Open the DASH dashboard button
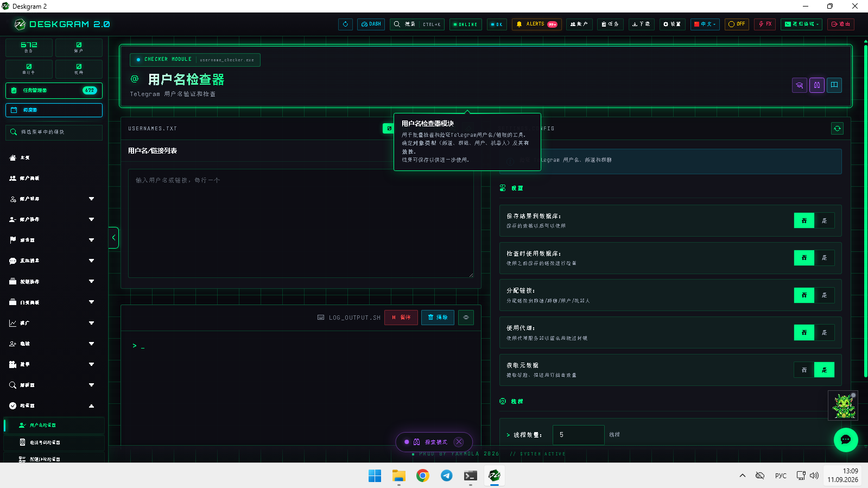 point(371,24)
